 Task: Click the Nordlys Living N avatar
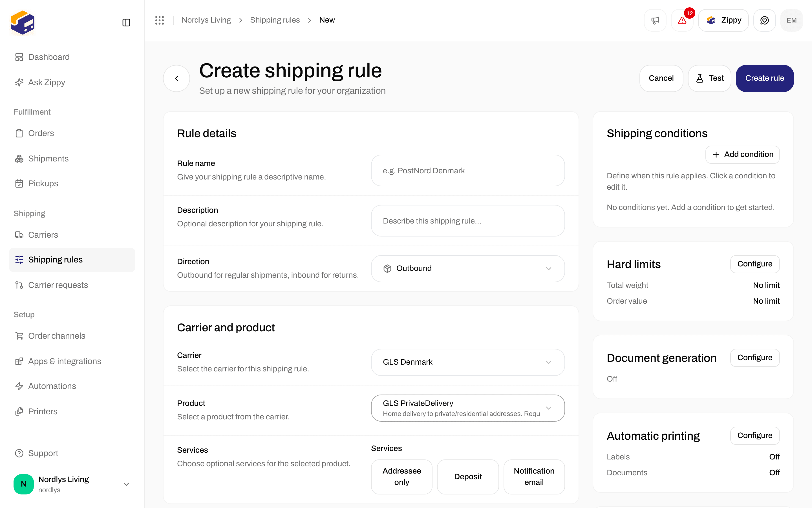click(x=23, y=484)
